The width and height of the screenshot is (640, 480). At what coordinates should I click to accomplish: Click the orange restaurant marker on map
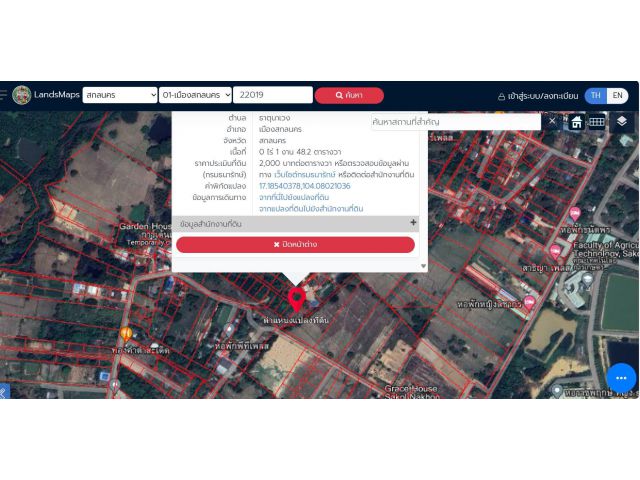126,334
